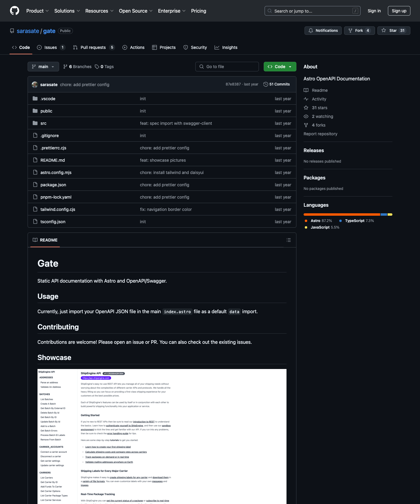Image resolution: width=420 pixels, height=504 pixels.
Task: Select the Code tab
Action: (21, 47)
